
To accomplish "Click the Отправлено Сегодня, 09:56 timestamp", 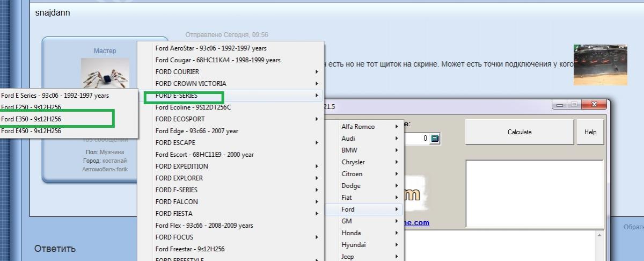I will coord(227,35).
